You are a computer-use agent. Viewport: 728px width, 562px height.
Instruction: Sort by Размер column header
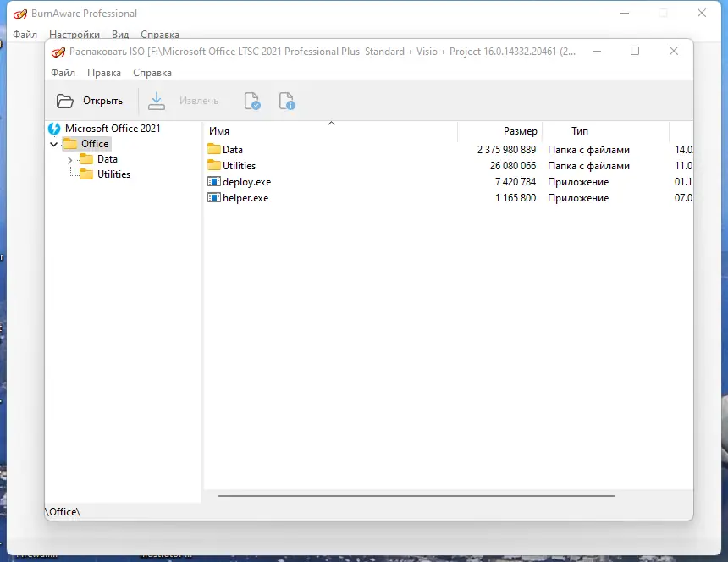point(500,131)
